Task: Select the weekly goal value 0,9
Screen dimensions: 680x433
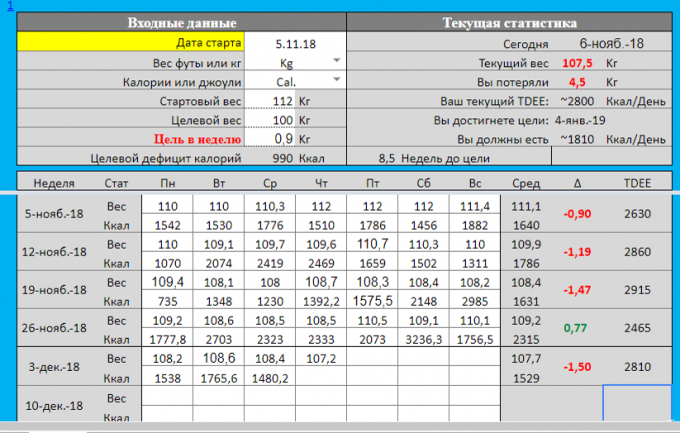Action: [283, 138]
